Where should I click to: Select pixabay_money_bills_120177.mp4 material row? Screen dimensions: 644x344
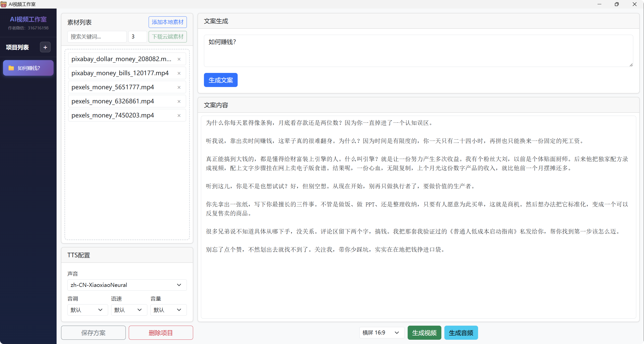[x=127, y=73]
